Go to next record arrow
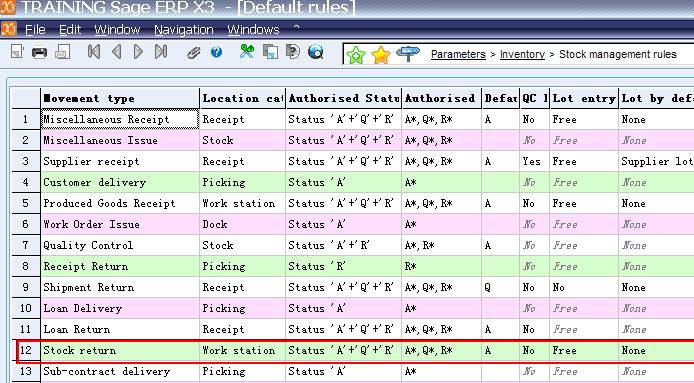Screen dimensions: 694x383 click(138, 52)
